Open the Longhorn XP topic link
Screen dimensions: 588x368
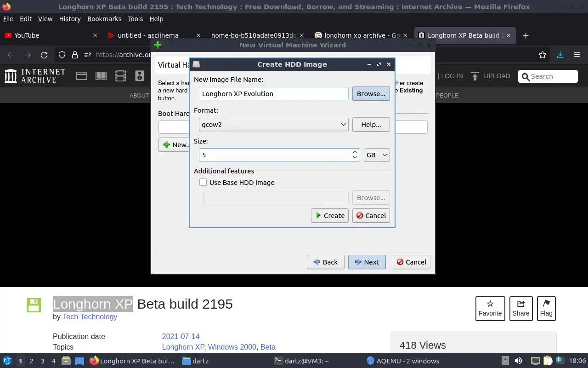click(183, 347)
